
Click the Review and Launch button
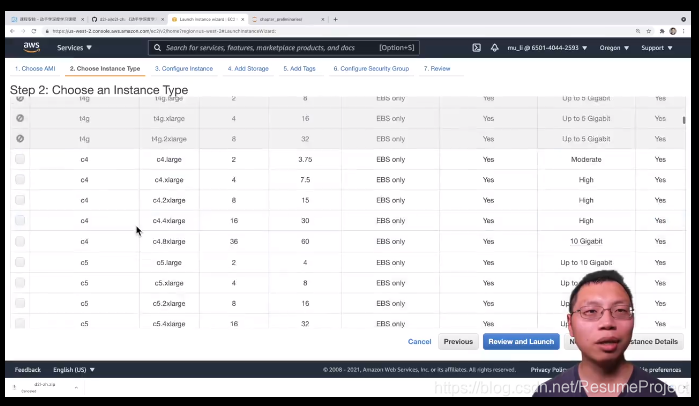coord(521,341)
